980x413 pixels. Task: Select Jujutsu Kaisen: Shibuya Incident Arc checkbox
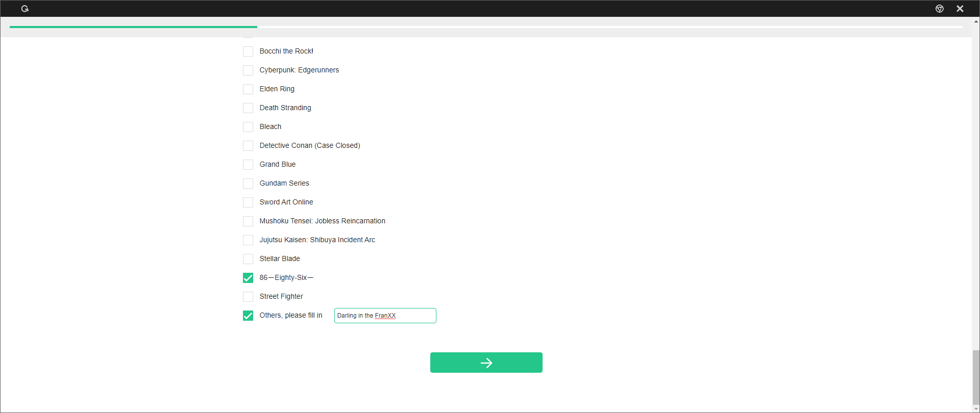(248, 240)
